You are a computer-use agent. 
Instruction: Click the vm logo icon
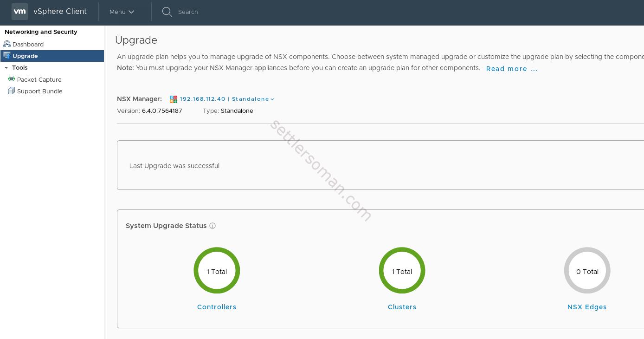(x=19, y=12)
